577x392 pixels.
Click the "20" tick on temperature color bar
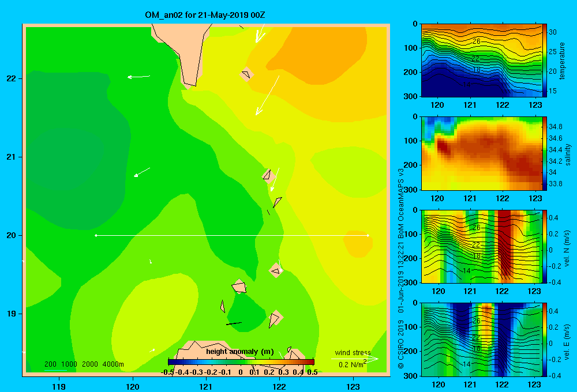click(553, 71)
